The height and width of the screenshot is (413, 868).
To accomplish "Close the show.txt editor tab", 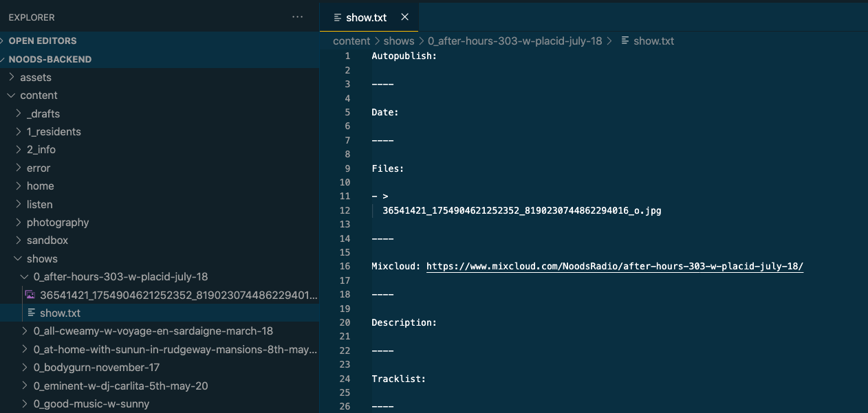I will tap(404, 17).
